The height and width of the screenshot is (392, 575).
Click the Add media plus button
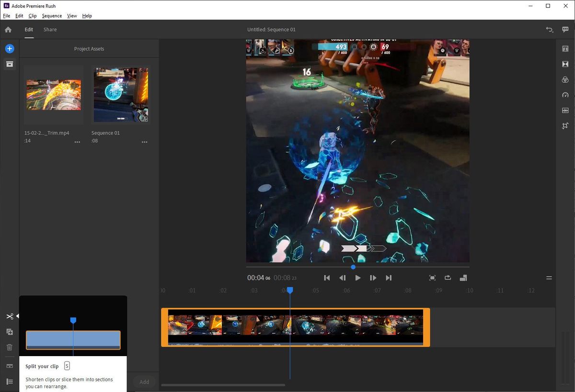click(10, 48)
